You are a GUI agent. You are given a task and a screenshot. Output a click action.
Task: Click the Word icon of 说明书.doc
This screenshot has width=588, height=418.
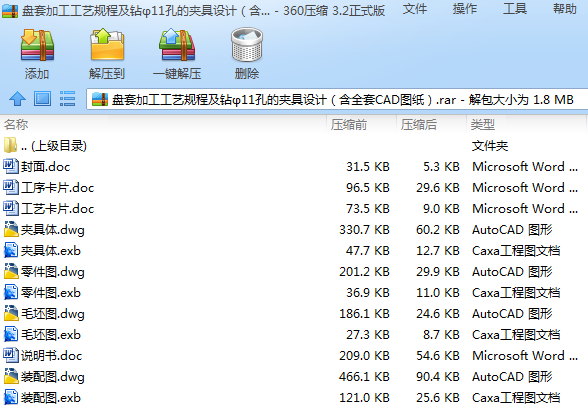click(10, 355)
